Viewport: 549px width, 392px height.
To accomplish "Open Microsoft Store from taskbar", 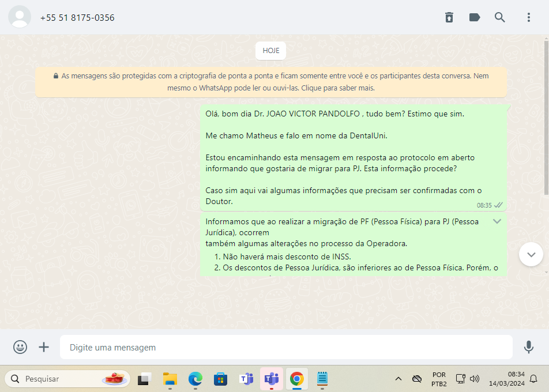I will click(220, 379).
